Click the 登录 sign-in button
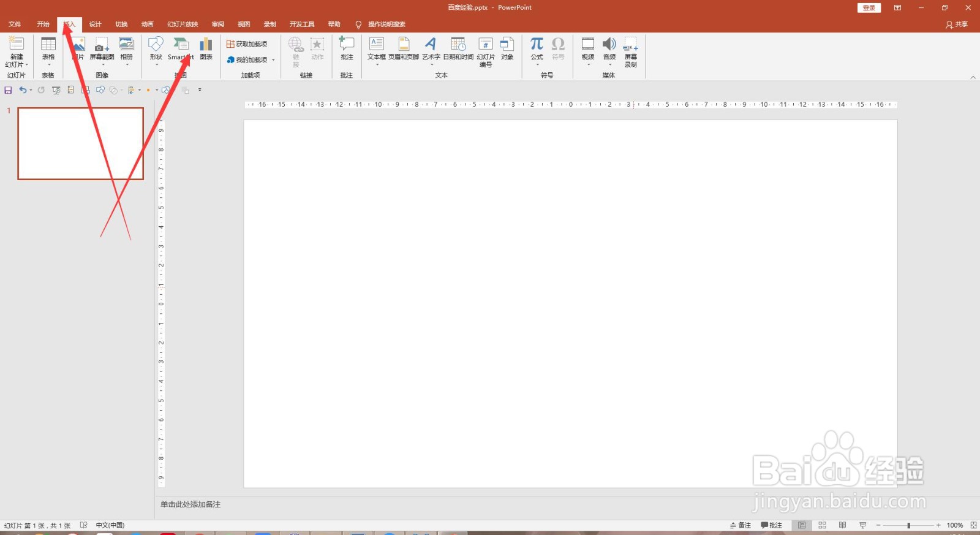 (x=869, y=8)
